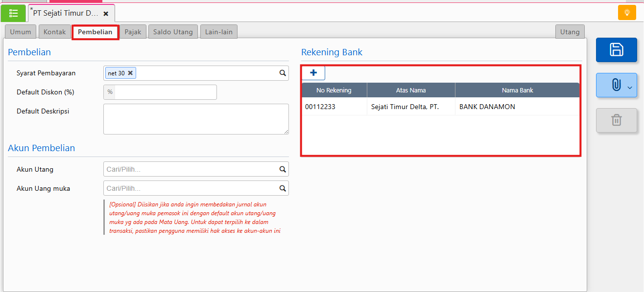The image size is (644, 292).
Task: Close the PT Sejati Timur tab
Action: (x=106, y=14)
